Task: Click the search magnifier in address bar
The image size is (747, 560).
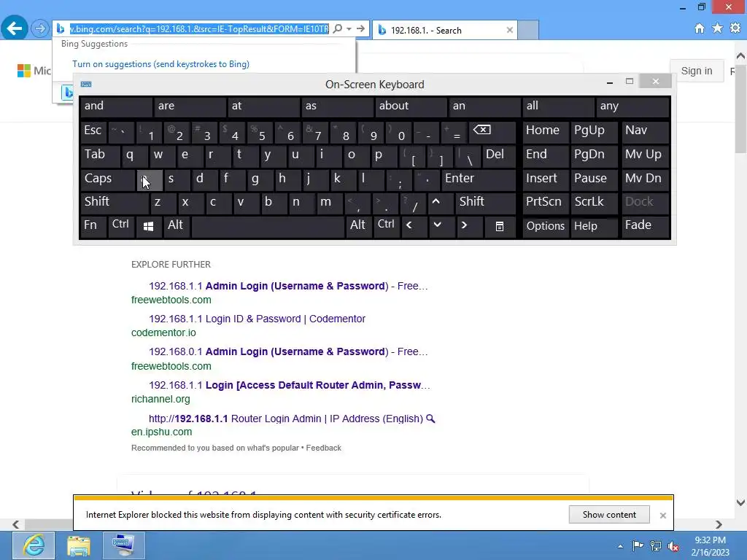Action: tap(337, 29)
